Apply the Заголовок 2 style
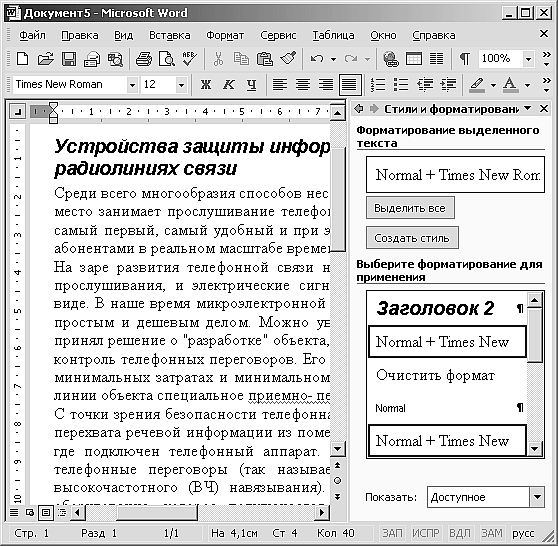This screenshot has height=546, width=558. (447, 308)
